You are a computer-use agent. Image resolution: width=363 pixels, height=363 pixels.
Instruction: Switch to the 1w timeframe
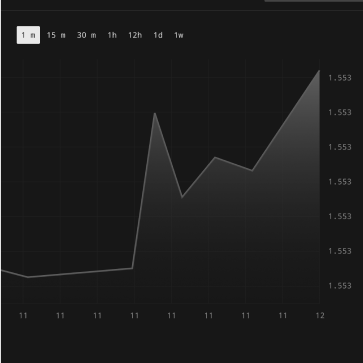click(179, 35)
